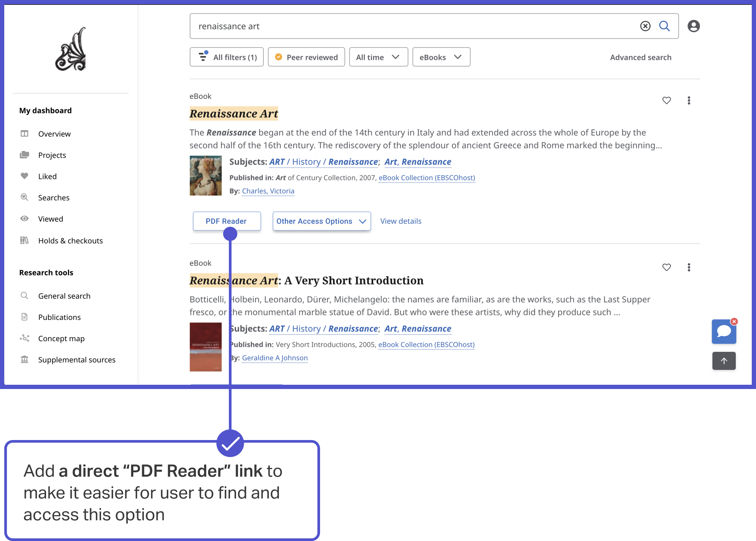Open three-dot menu for Renaissance Art eBook
The height and width of the screenshot is (541, 756).
coord(689,101)
